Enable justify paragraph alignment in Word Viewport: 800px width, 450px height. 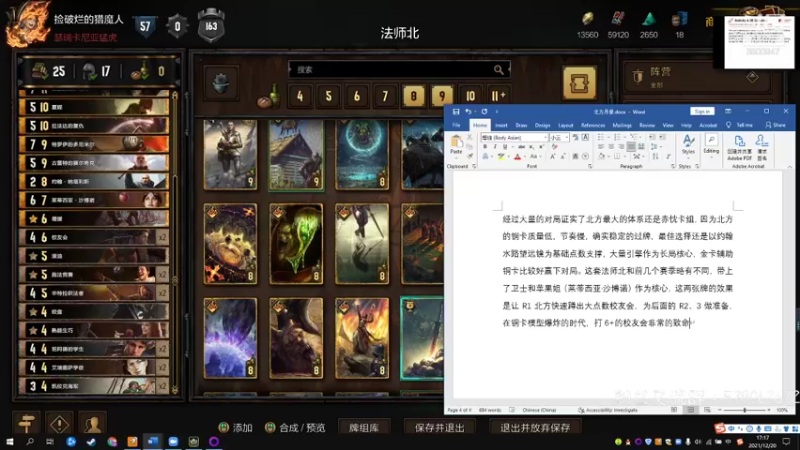[x=631, y=147]
